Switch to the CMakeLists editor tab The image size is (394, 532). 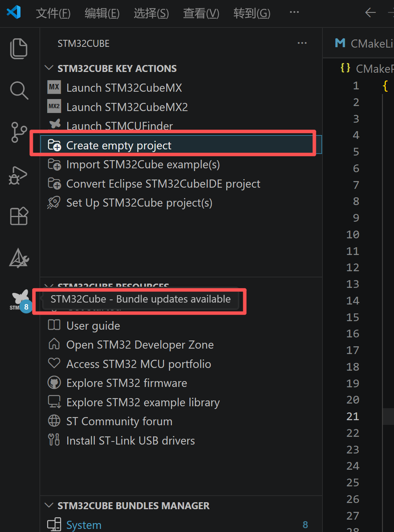click(363, 43)
